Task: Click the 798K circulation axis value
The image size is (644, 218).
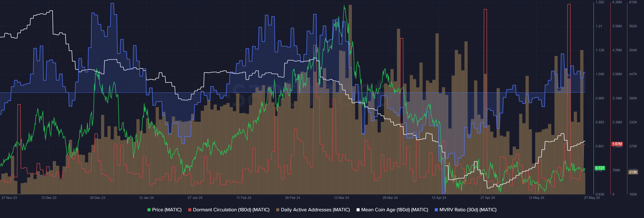Action: 616,170
